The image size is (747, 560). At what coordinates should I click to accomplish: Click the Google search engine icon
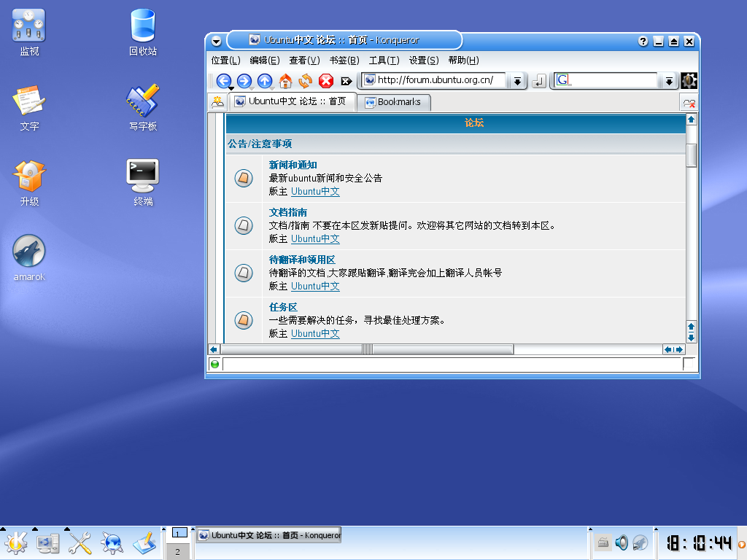[562, 80]
